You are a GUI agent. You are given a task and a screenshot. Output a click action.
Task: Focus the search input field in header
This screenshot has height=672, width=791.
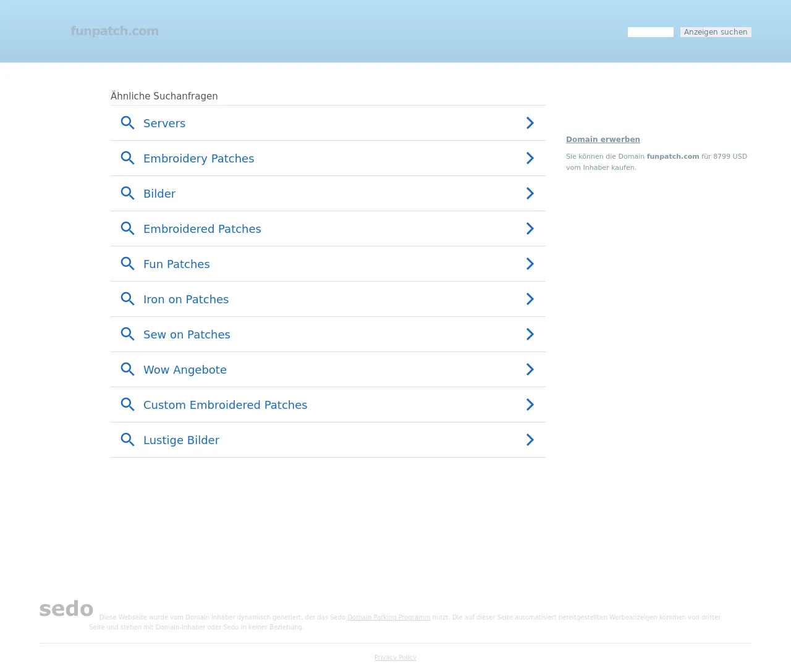[x=651, y=32]
